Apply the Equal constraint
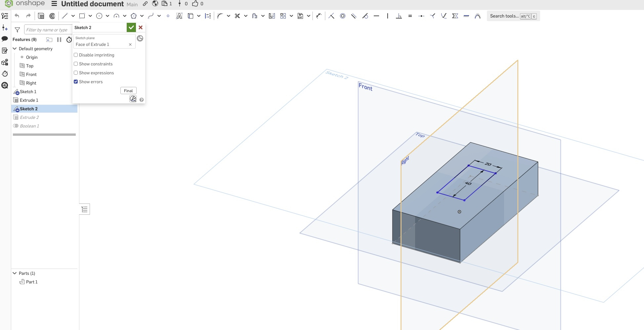Image resolution: width=644 pixels, height=330 pixels. [410, 16]
